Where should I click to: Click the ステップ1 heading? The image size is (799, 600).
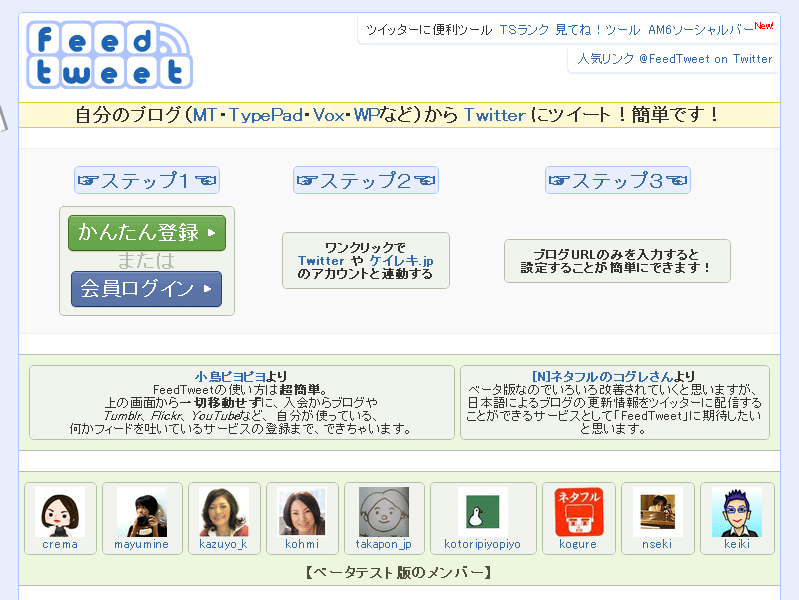147,180
